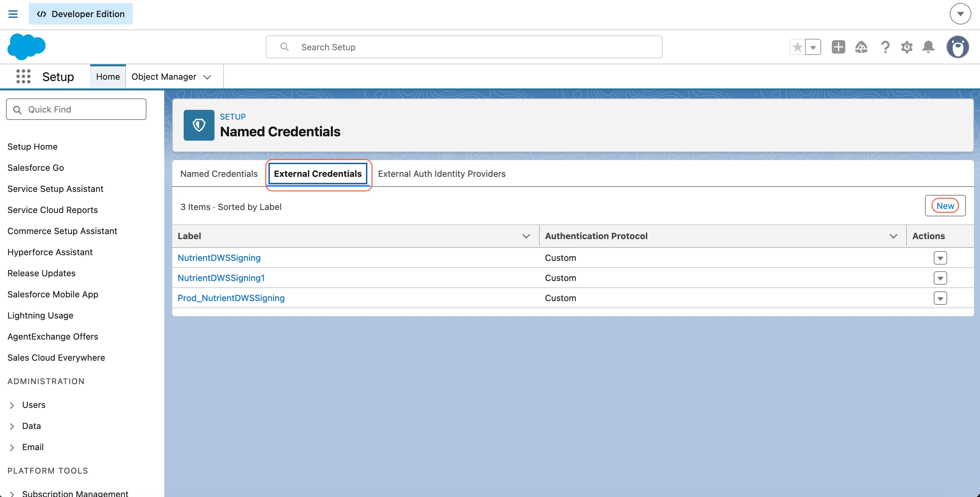Open the favorites list dropdown arrow
The image size is (980, 497).
point(813,47)
